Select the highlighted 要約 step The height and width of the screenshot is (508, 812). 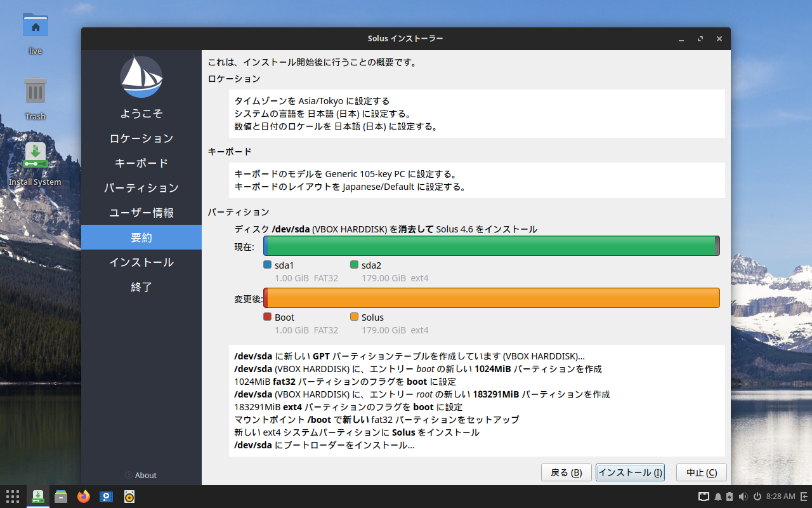tap(141, 237)
